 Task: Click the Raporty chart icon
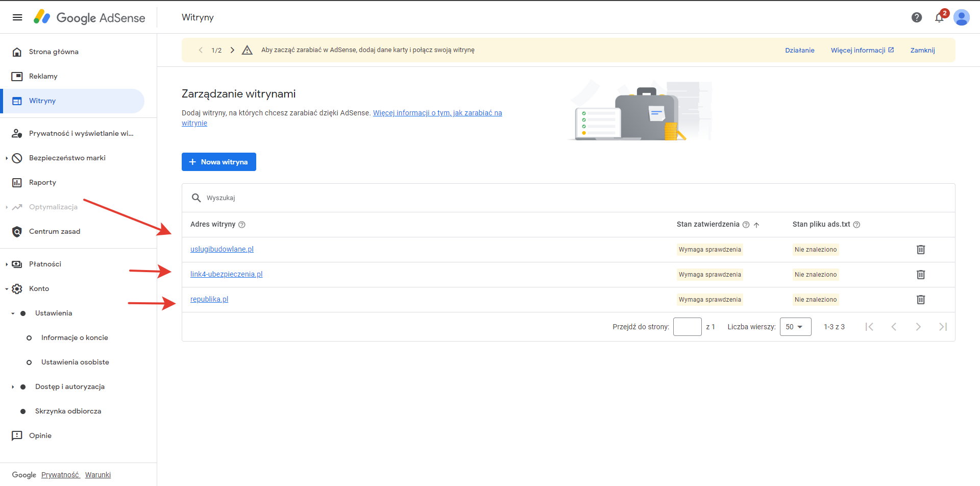(17, 183)
